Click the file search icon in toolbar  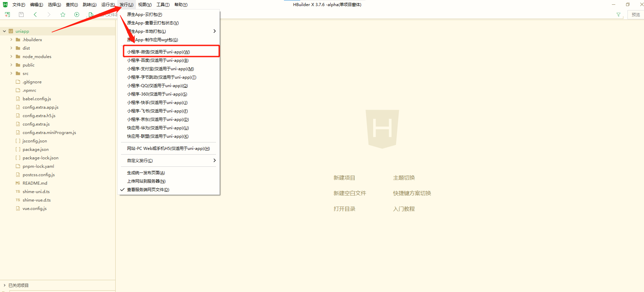pyautogui.click(x=91, y=15)
